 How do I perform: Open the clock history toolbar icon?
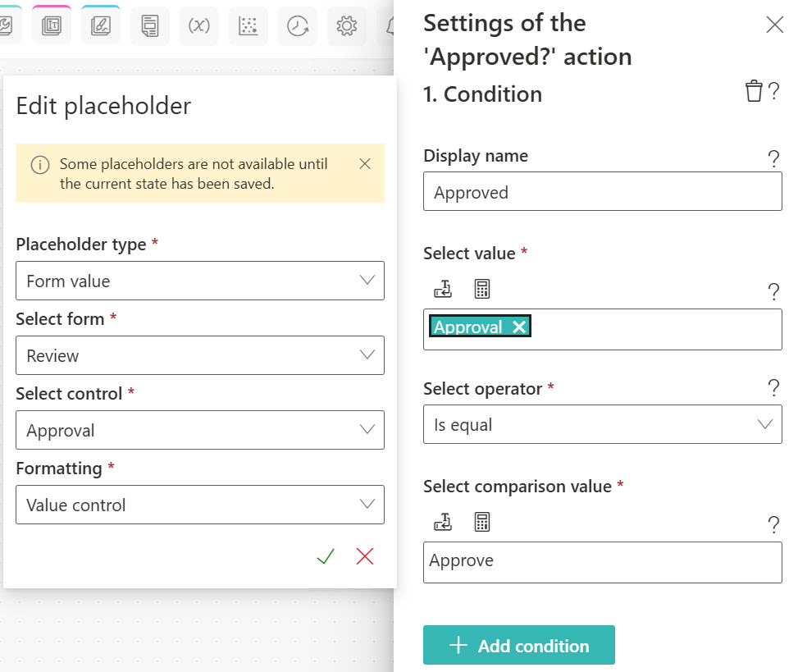[297, 26]
